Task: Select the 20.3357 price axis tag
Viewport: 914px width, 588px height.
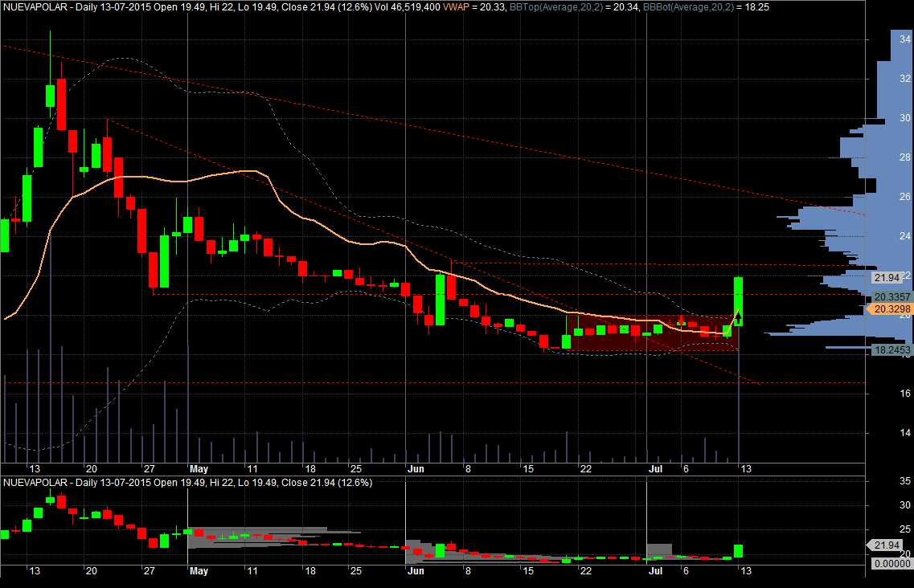Action: pos(891,296)
